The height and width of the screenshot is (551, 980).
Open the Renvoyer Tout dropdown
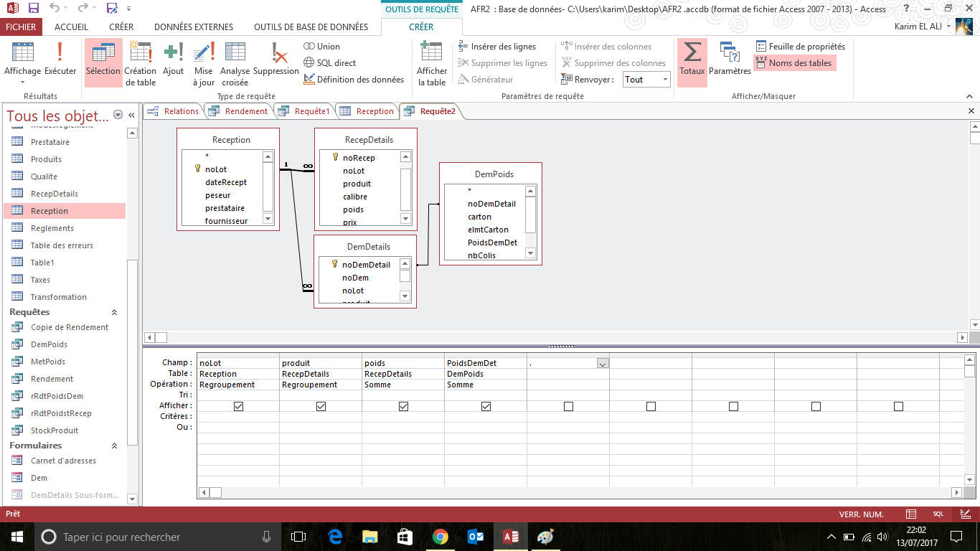coord(665,80)
